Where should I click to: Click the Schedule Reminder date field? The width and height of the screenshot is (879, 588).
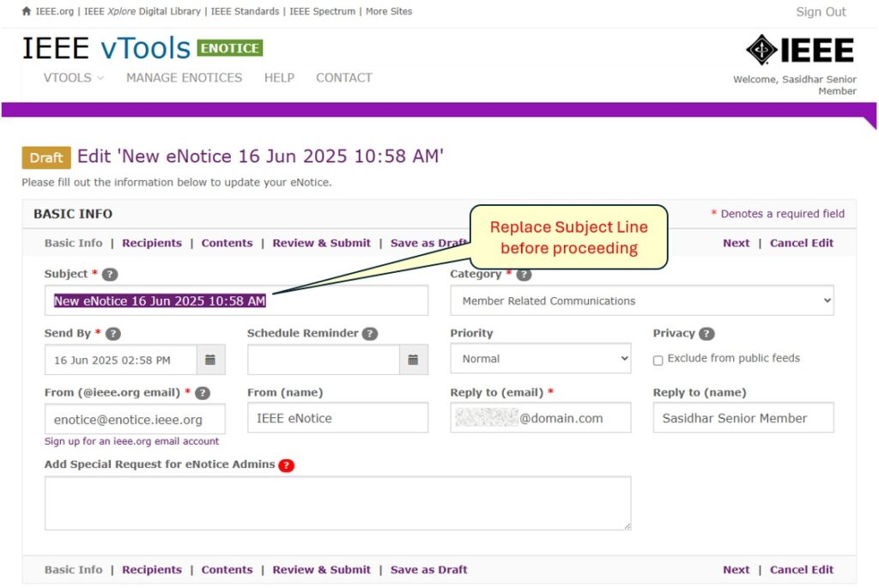(x=324, y=360)
